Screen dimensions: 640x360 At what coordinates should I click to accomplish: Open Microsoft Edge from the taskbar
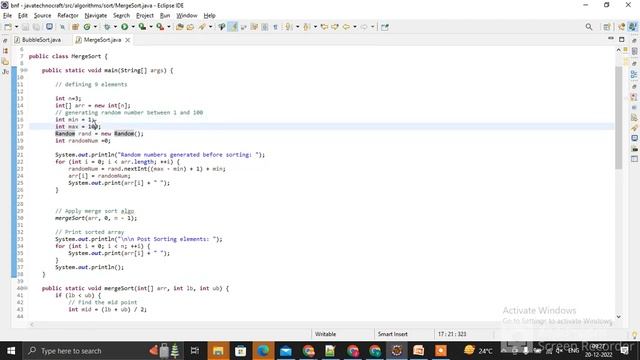click(x=263, y=351)
